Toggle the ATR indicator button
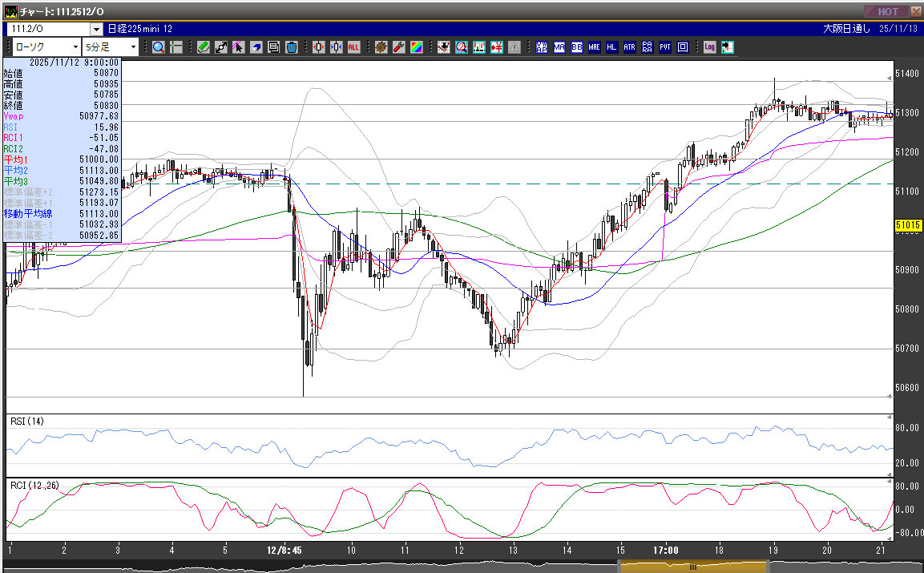This screenshot has width=924, height=573. (629, 47)
